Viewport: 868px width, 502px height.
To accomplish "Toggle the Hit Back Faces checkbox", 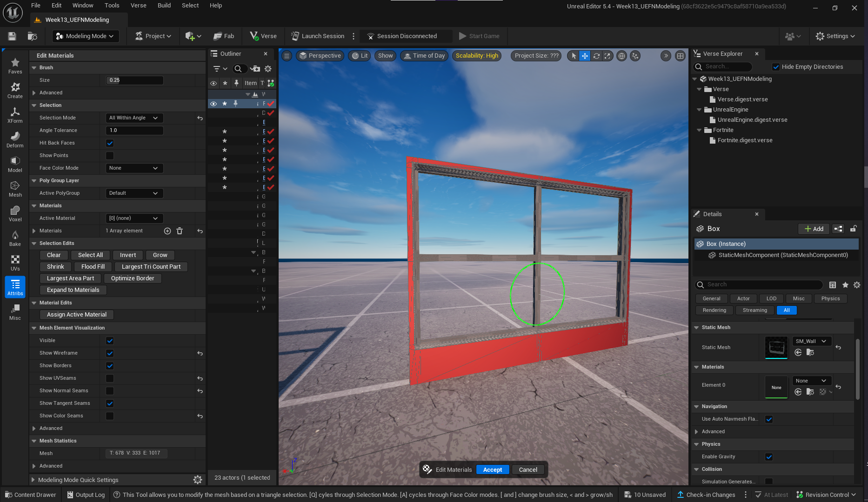I will [110, 143].
